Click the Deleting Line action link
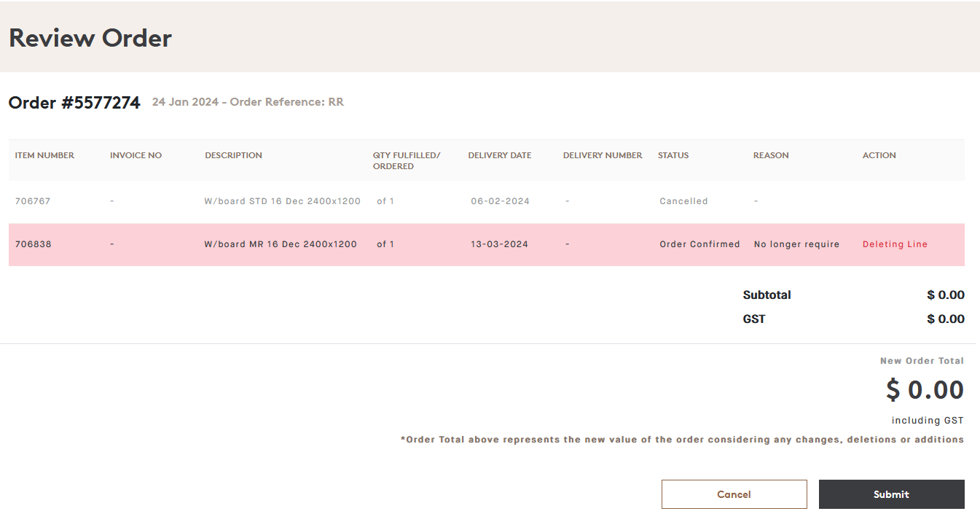Viewport: 980px width, 530px height. [x=895, y=244]
